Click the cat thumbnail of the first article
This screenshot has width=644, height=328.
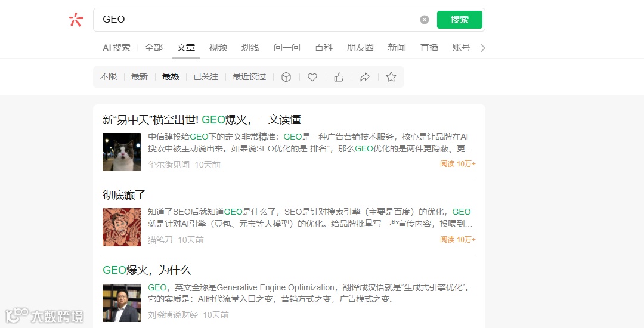click(x=122, y=152)
